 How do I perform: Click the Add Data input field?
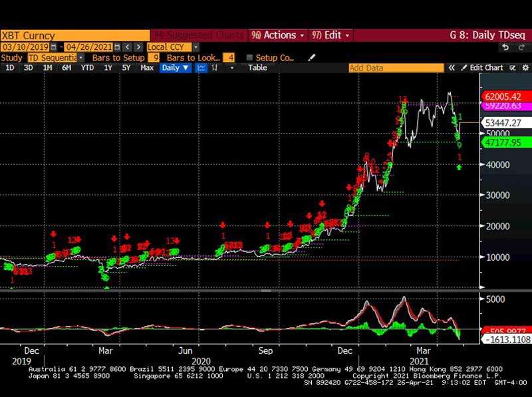396,68
